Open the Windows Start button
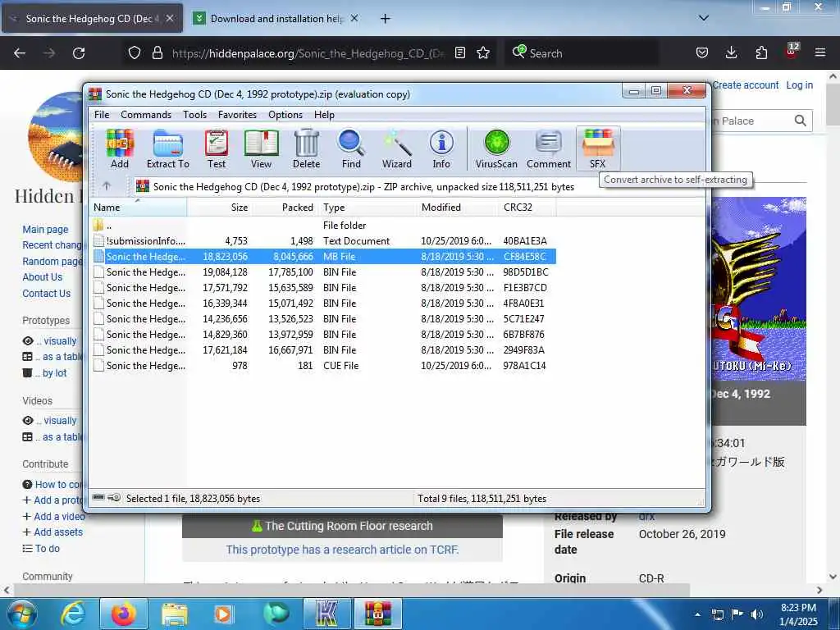This screenshot has height=630, width=840. coord(21,614)
